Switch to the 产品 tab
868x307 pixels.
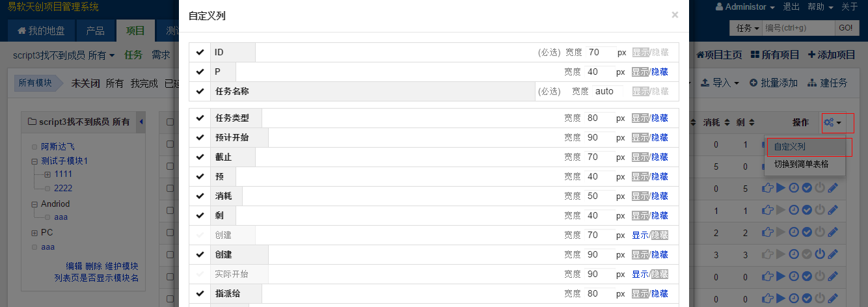coord(95,31)
